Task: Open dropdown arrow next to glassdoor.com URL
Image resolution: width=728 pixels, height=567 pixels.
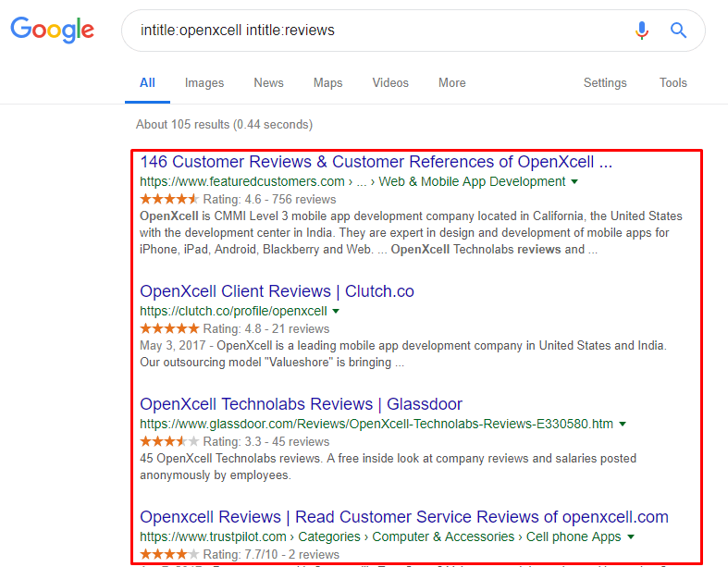Action: pos(623,424)
